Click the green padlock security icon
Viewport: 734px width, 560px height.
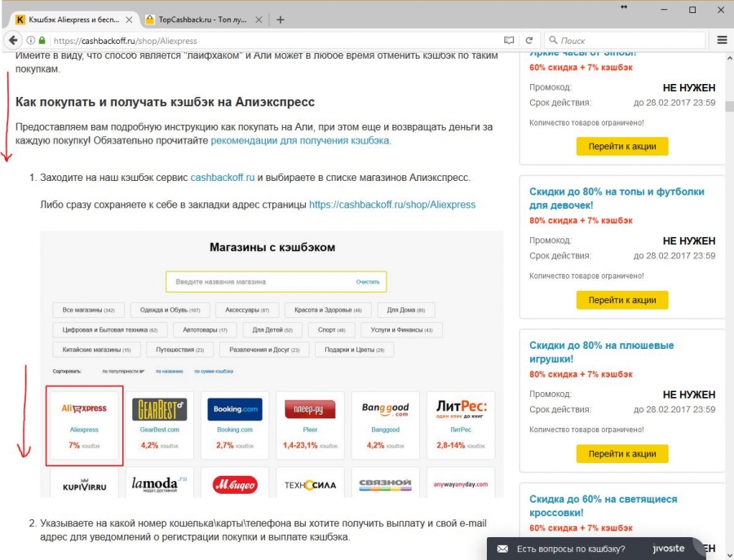[x=42, y=41]
